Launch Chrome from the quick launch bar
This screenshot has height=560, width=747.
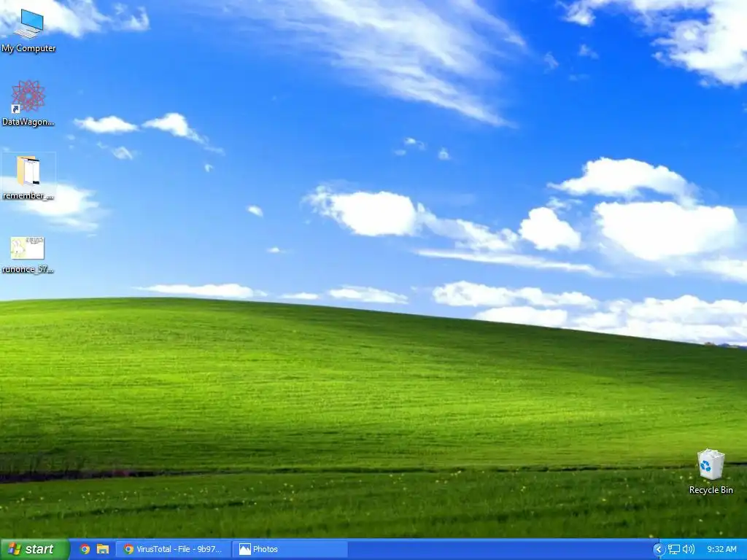click(x=85, y=549)
